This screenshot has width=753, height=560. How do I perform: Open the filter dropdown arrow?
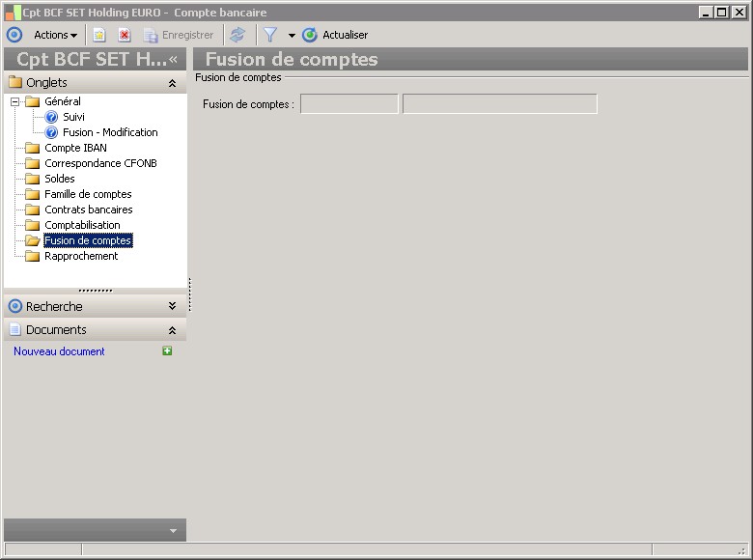point(292,36)
